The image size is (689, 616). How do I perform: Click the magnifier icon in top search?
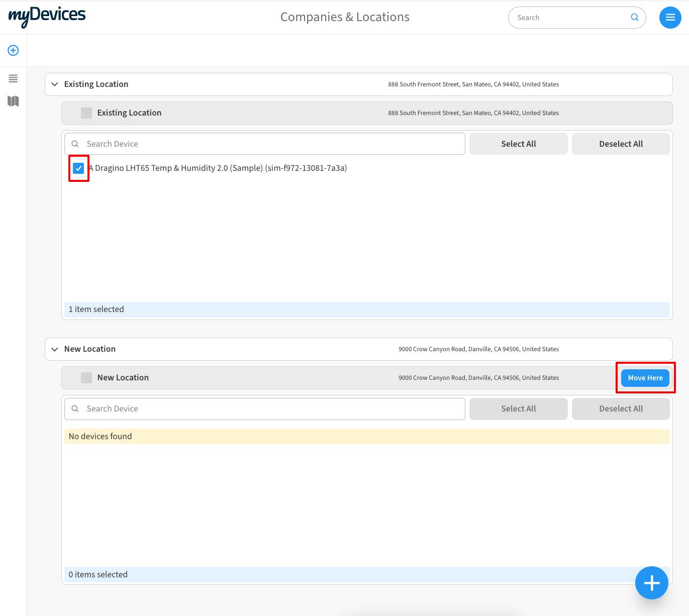tap(635, 18)
